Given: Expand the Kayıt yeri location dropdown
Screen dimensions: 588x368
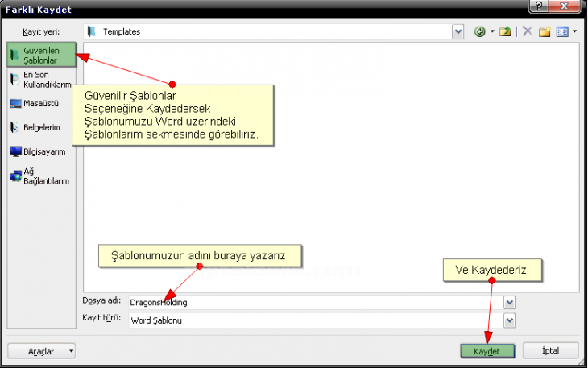Looking at the screenshot, I should 458,32.
